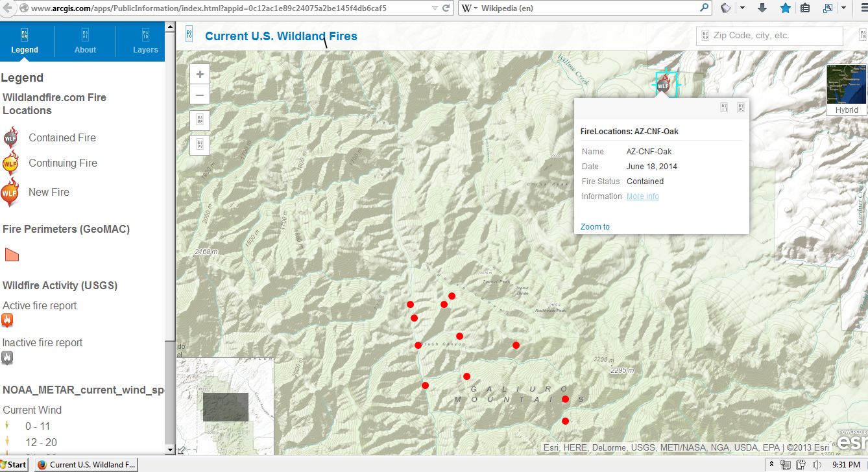Click the Windows Start button
The height and width of the screenshot is (472, 868).
pos(14,464)
